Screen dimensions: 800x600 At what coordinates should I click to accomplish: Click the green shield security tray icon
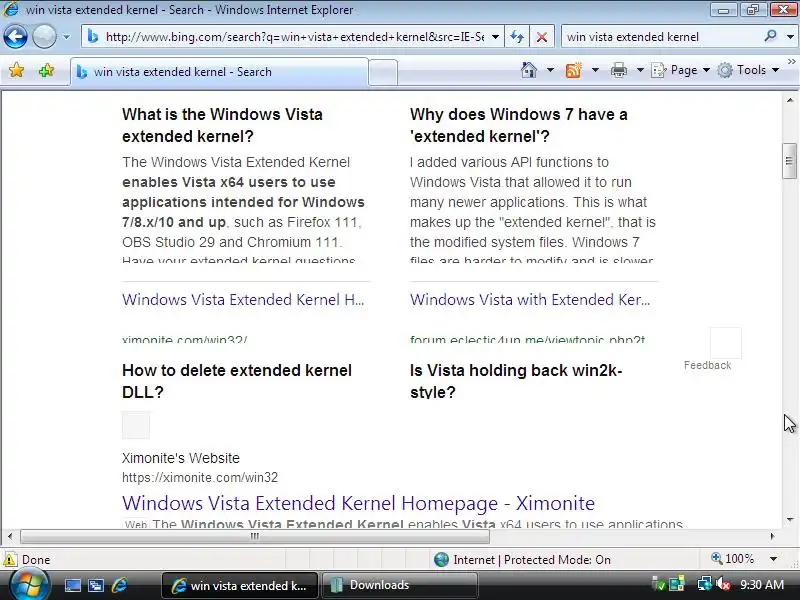[658, 584]
